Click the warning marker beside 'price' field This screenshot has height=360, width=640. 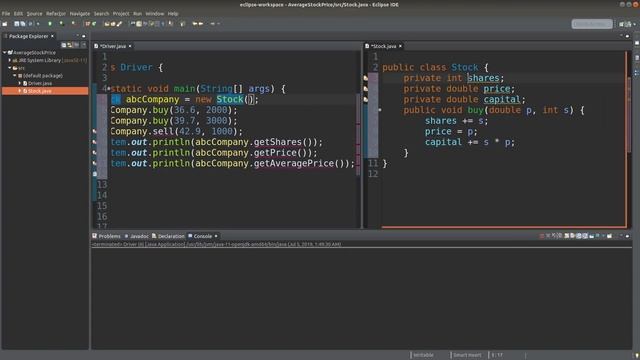(366, 89)
